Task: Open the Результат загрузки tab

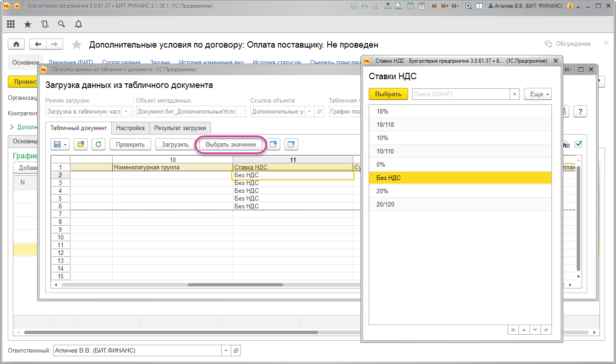Action: coord(180,128)
